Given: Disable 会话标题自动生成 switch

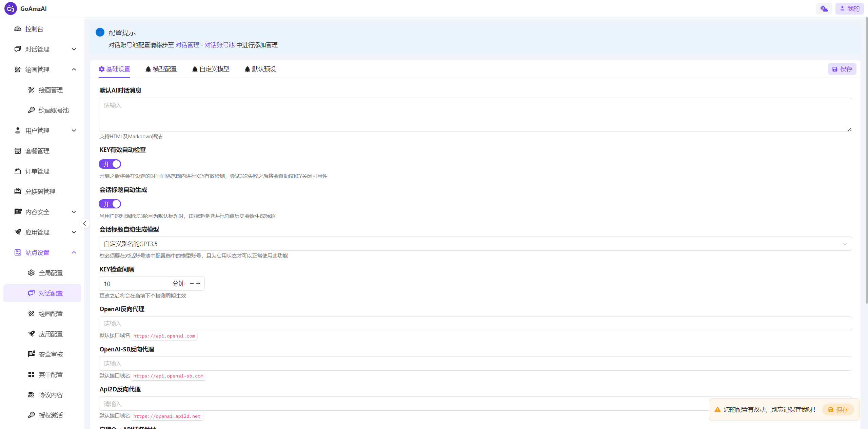Looking at the screenshot, I should 110,204.
